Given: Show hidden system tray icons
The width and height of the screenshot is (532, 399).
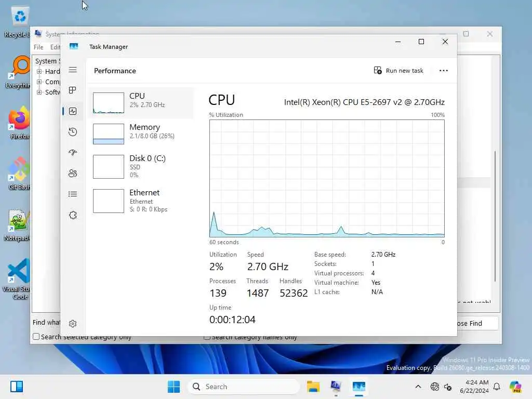Looking at the screenshot, I should [418, 387].
